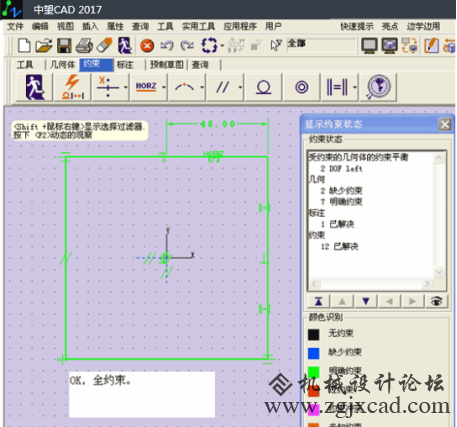This screenshot has width=457, height=427.
Task: Click the blue 缺少约束 color swatch
Action: coord(313,353)
